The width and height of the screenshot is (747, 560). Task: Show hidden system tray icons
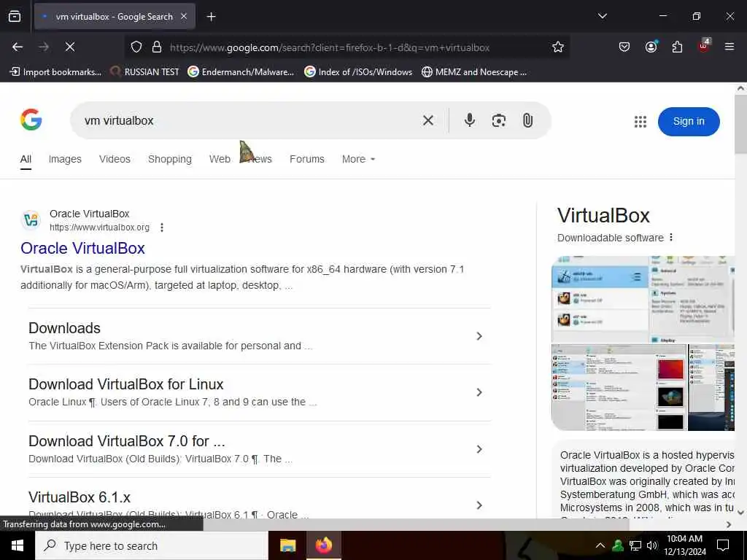[600, 545]
